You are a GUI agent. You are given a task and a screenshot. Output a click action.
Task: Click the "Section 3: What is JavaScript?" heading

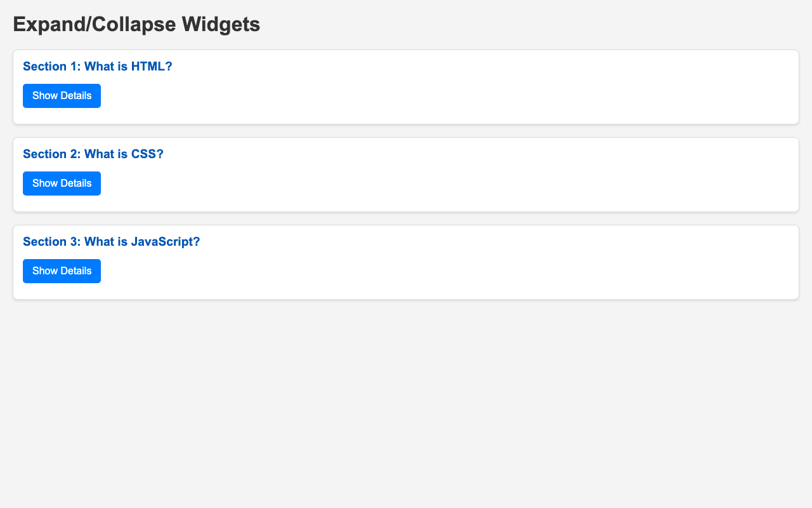112,242
